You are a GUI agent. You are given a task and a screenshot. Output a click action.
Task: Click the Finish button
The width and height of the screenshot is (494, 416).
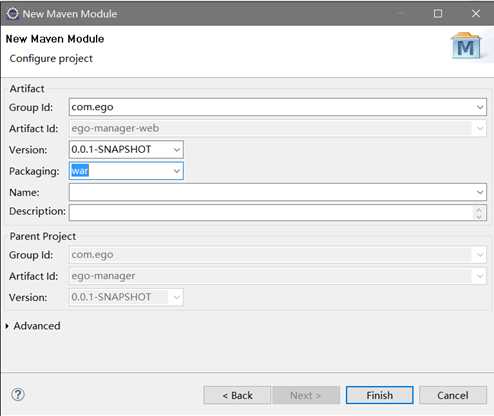(x=379, y=395)
